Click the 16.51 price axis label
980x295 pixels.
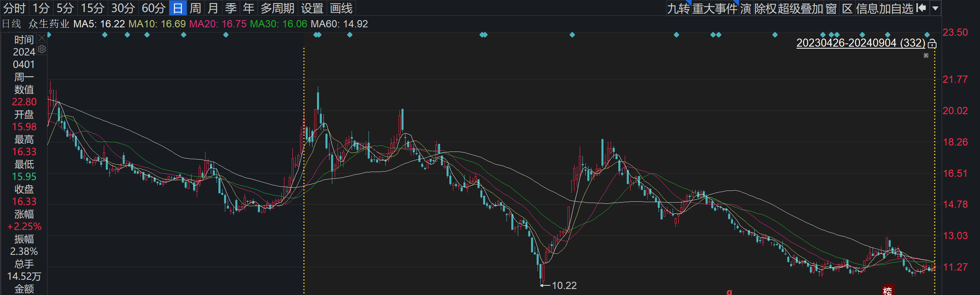tap(955, 173)
